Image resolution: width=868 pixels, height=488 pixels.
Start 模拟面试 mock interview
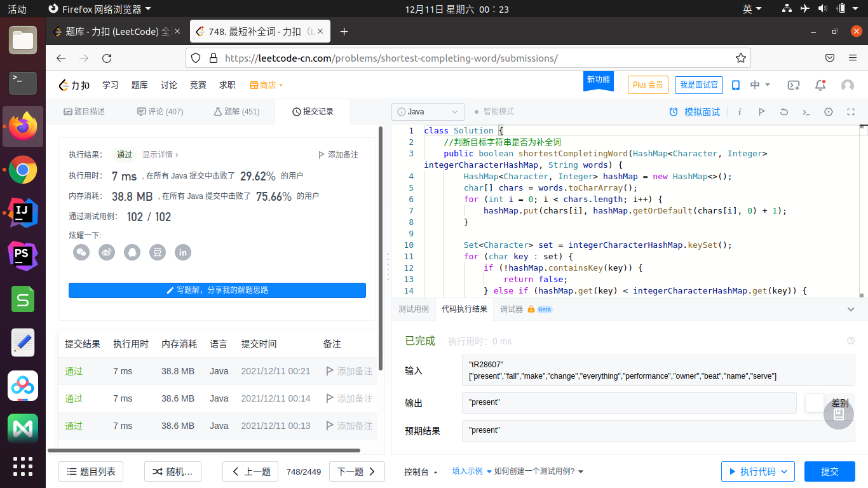(695, 112)
